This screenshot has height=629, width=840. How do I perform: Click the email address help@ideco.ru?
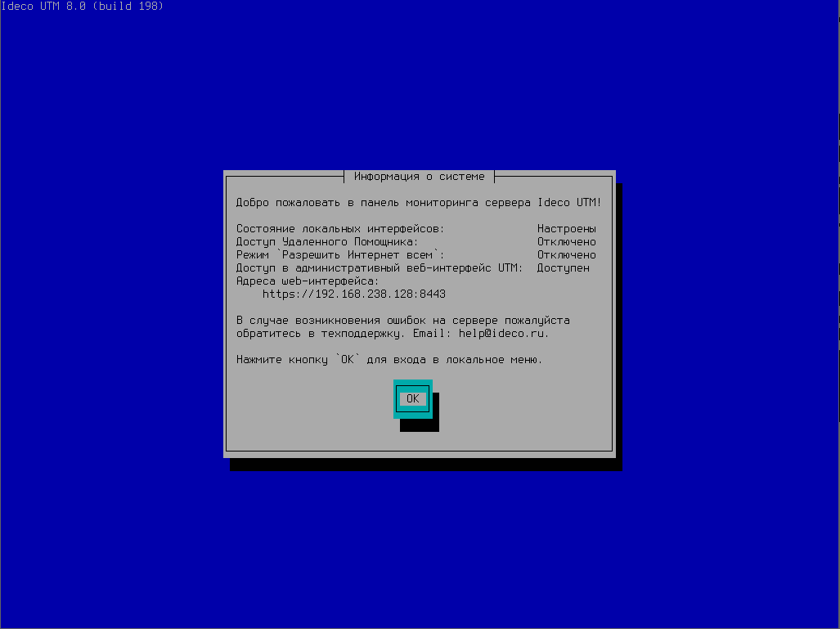(x=502, y=333)
